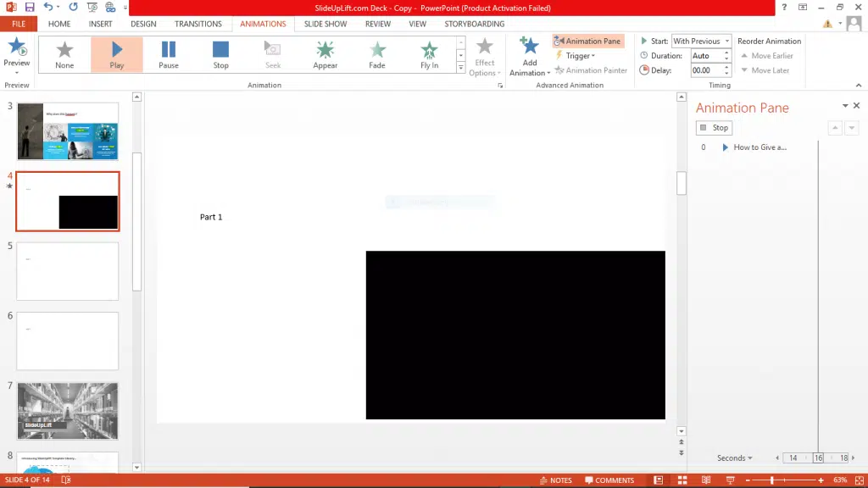Toggle the Comments pane in status bar
Viewport: 868px width, 488px height.
tap(609, 480)
